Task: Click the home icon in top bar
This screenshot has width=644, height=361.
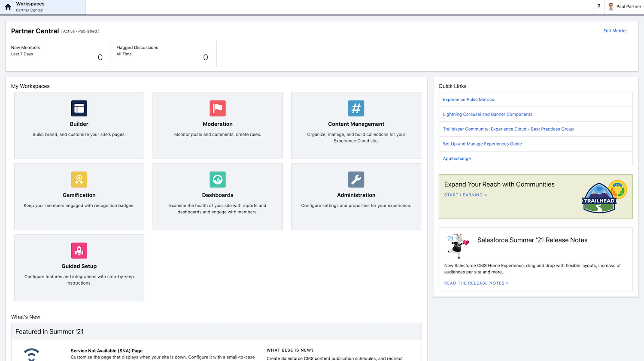Action: [x=8, y=7]
